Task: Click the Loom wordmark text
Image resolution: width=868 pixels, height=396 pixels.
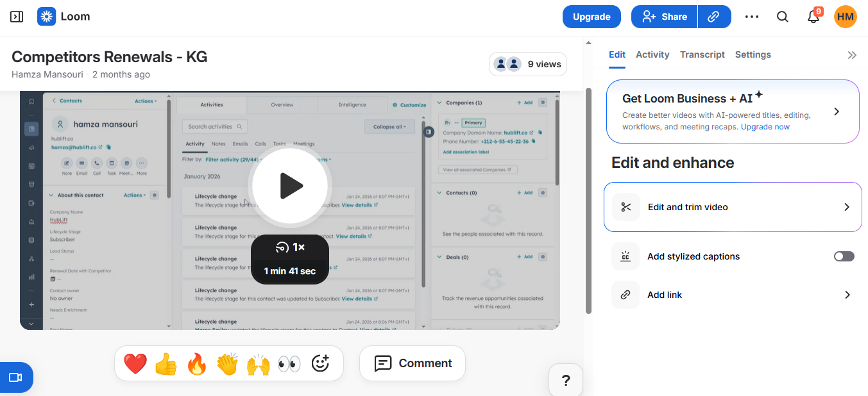Action: coord(75,17)
